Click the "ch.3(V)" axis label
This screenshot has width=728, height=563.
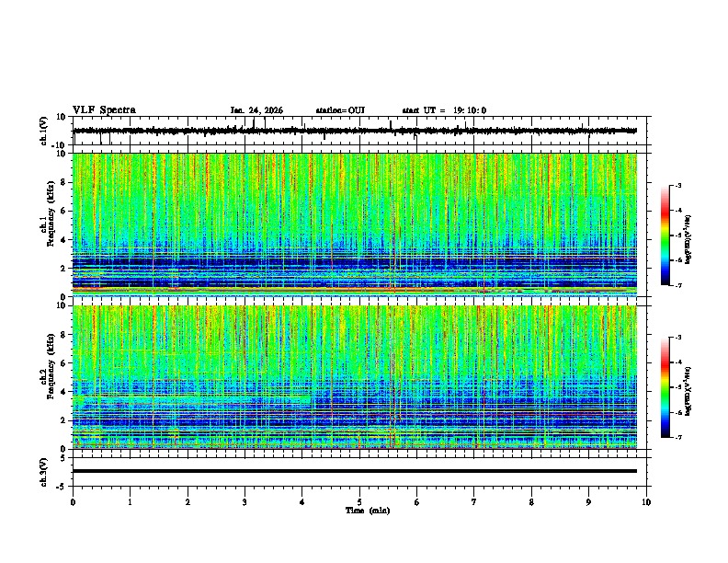tap(44, 472)
